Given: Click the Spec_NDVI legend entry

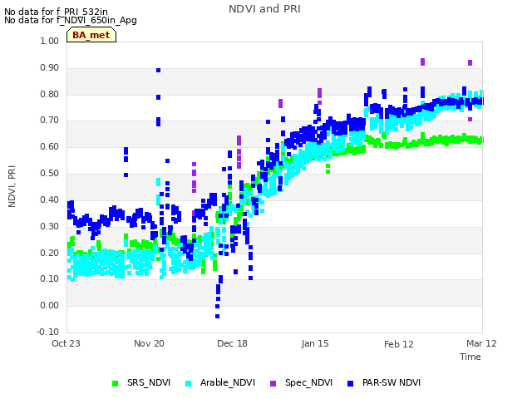Looking at the screenshot, I should 301,382.
